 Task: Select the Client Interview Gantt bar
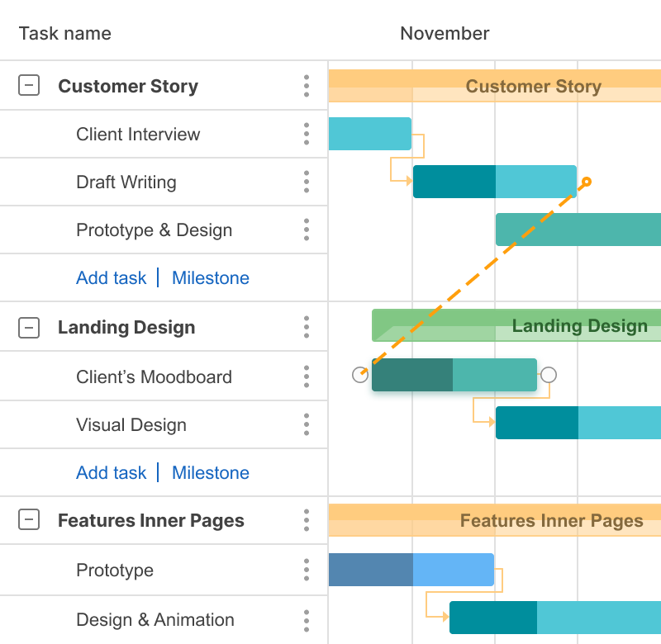[x=369, y=134]
